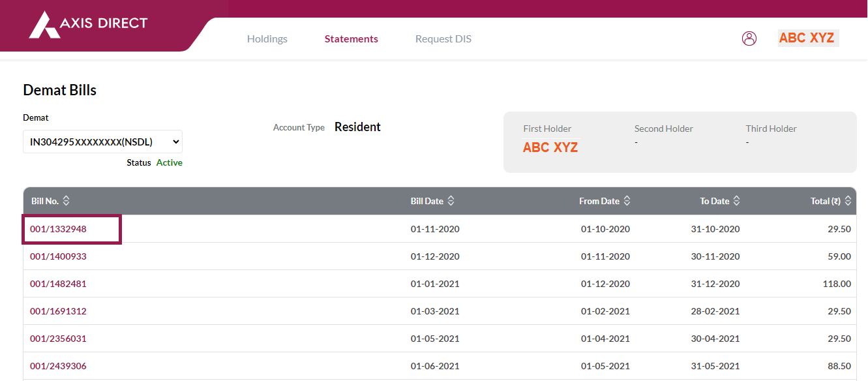
Task: Open bill 001/1400933
Action: click(58, 256)
